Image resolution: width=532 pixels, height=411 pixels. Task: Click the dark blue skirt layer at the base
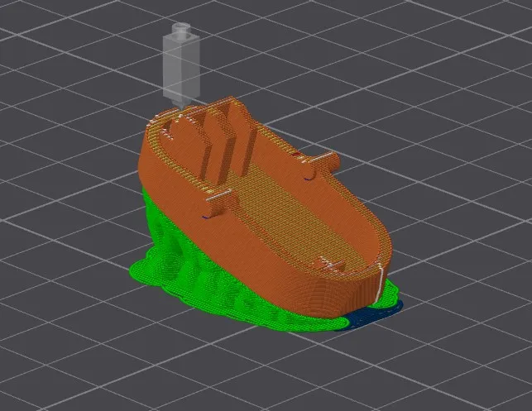point(370,317)
